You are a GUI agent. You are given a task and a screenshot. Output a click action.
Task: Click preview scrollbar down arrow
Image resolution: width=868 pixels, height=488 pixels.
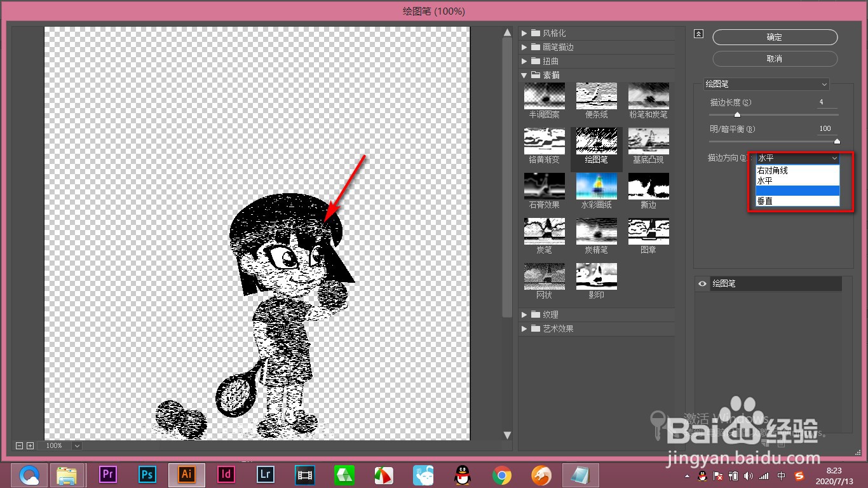coord(507,436)
